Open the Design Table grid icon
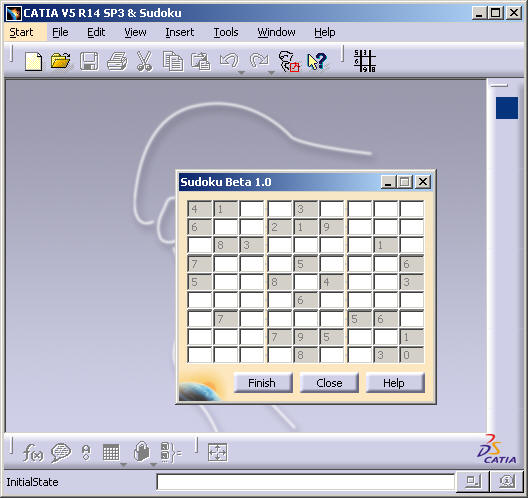528x498 pixels. click(x=111, y=452)
